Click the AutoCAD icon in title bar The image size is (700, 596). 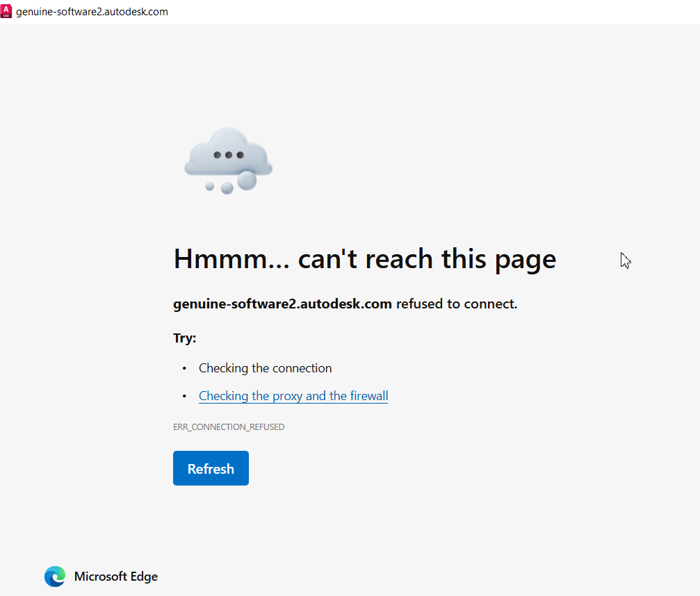click(6, 12)
